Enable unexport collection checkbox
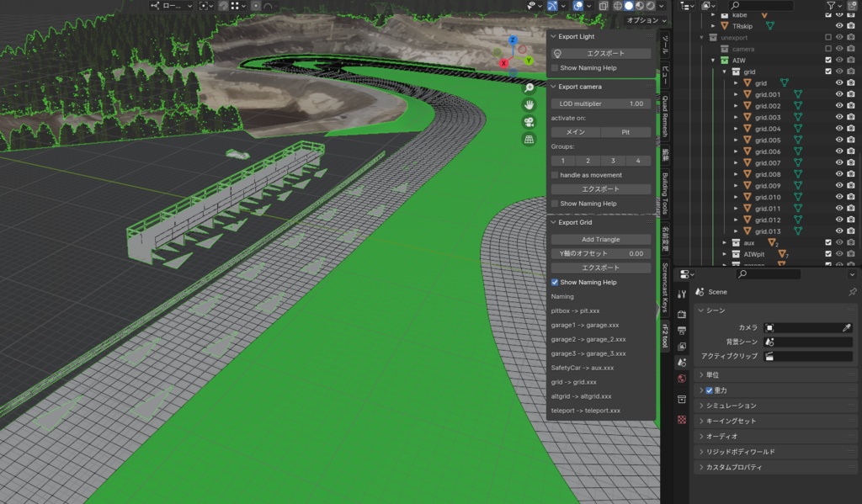 828,37
